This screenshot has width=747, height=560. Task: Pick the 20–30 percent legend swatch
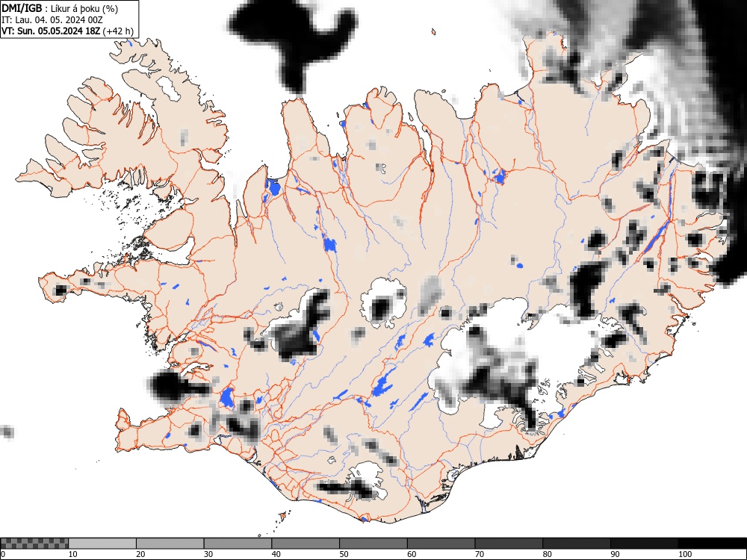click(170, 544)
